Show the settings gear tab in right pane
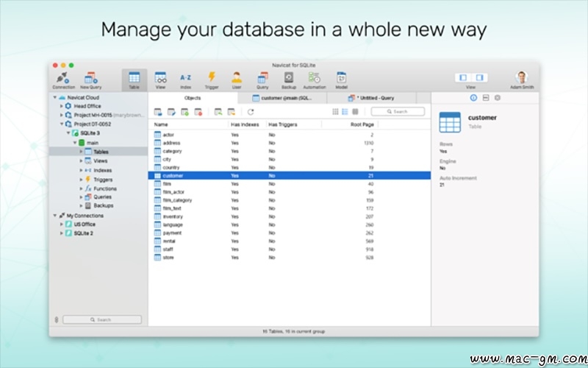This screenshot has height=368, width=588. [x=498, y=98]
